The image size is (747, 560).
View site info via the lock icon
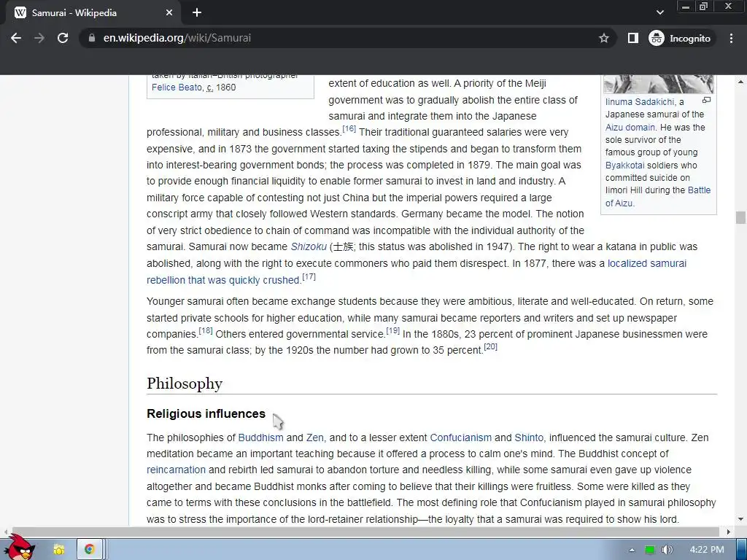[91, 38]
